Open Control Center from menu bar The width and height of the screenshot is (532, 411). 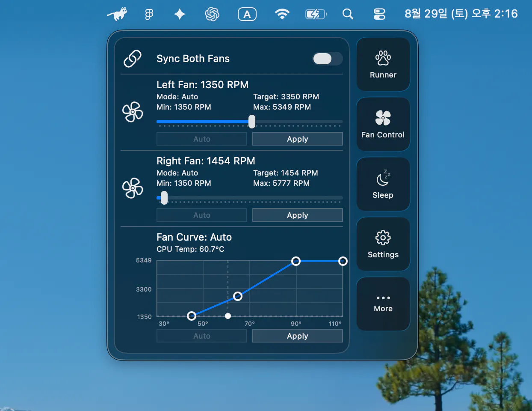point(379,14)
